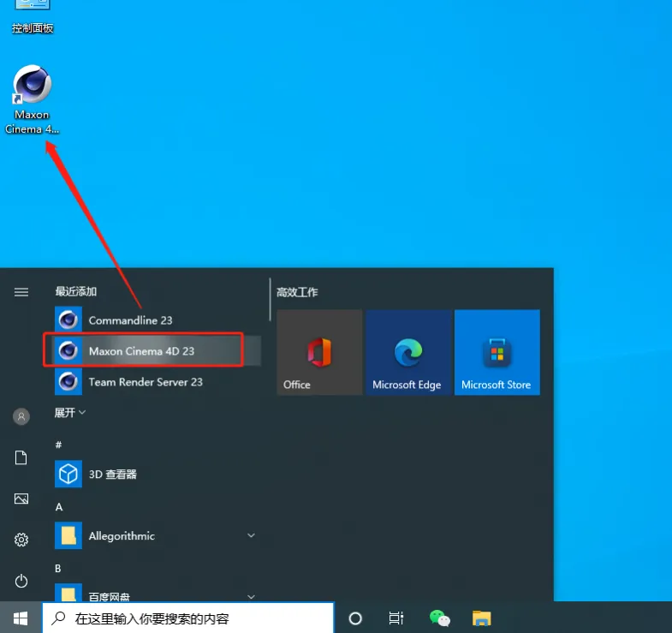
Task: Click the Power button in Start sidebar
Action: tap(21, 581)
